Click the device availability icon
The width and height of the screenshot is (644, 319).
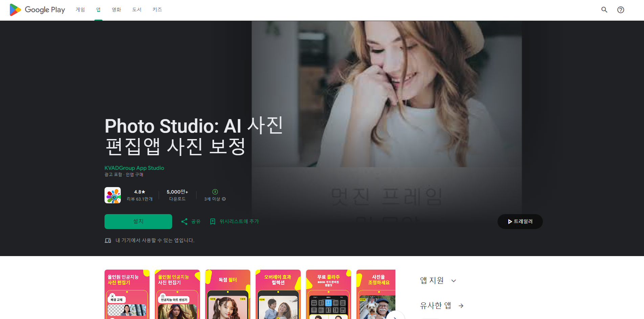pyautogui.click(x=108, y=240)
